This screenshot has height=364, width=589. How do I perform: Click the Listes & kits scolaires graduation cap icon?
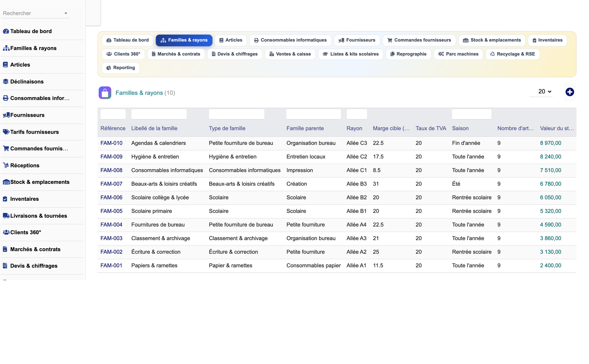325,54
